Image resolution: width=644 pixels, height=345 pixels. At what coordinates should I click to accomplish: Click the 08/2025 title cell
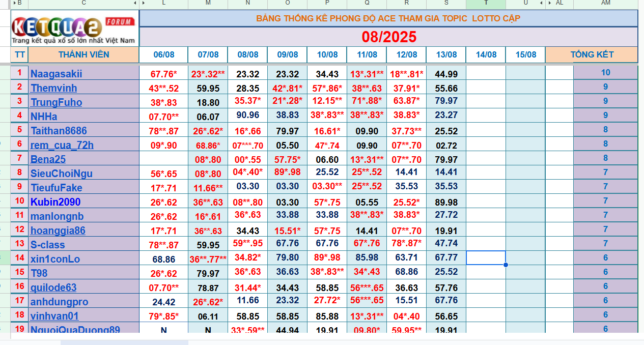pyautogui.click(x=388, y=37)
